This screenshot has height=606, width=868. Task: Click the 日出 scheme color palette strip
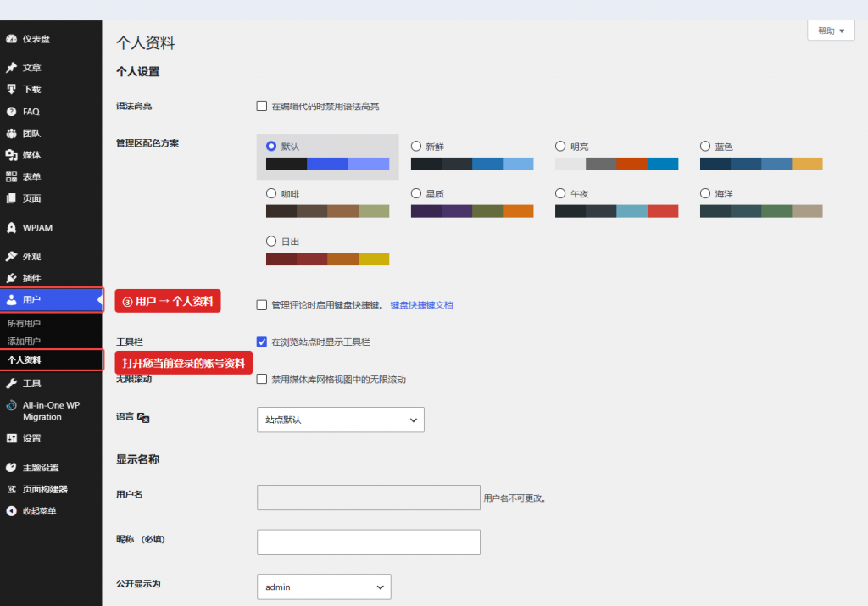click(328, 259)
